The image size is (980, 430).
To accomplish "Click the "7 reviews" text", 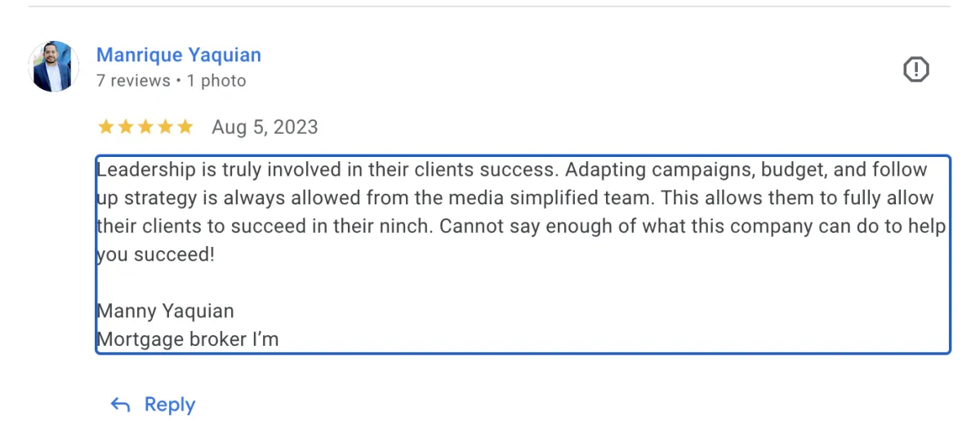I will tap(133, 81).
